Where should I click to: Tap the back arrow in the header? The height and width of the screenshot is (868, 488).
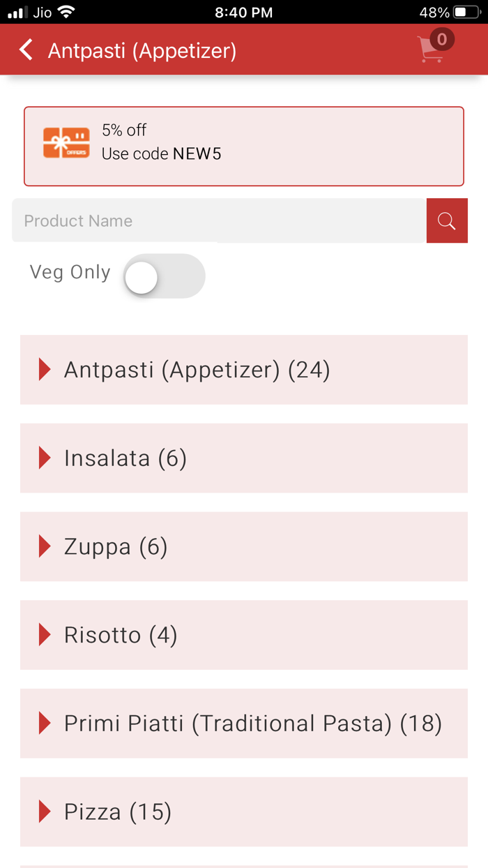25,50
